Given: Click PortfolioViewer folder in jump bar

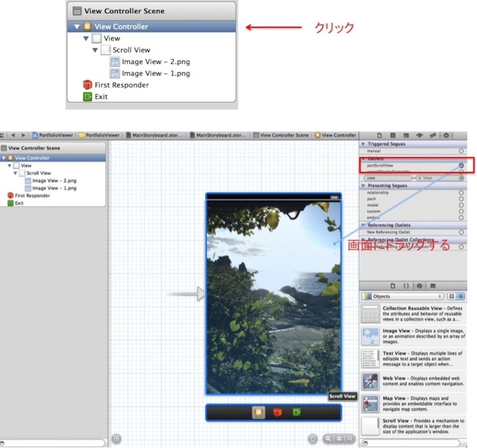Looking at the screenshot, I should (x=99, y=135).
